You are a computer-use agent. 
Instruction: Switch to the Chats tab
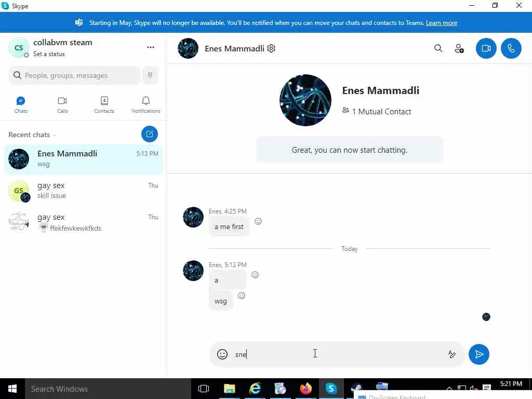tap(21, 104)
